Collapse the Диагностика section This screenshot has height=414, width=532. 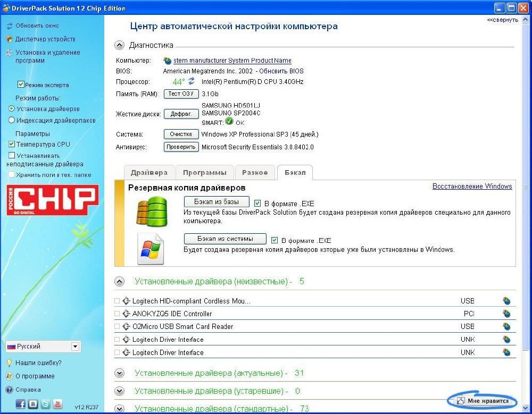pos(119,45)
